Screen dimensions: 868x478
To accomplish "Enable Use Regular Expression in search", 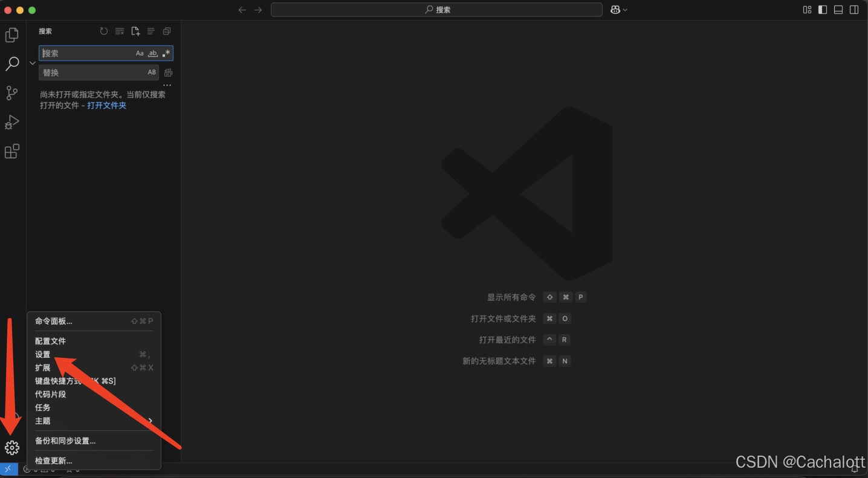I will (166, 53).
